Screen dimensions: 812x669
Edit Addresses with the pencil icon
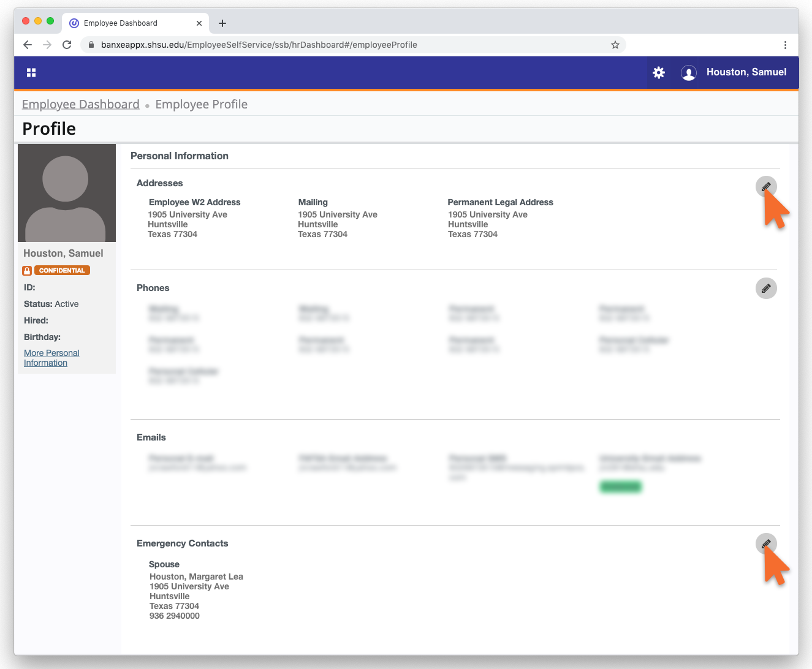(x=765, y=187)
